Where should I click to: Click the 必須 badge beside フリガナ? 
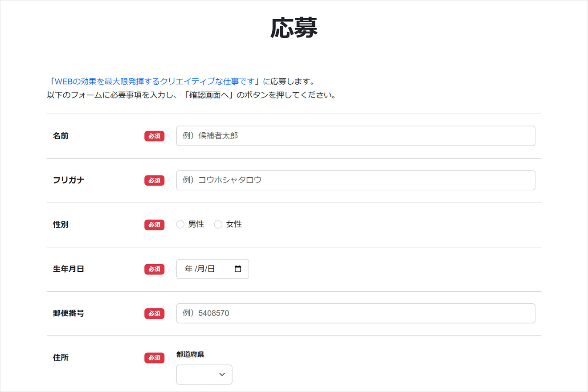point(154,180)
